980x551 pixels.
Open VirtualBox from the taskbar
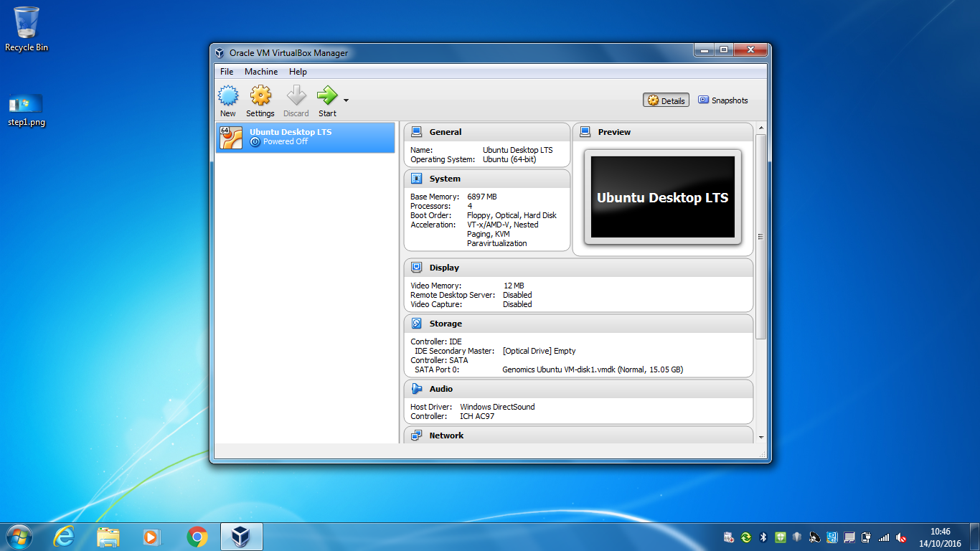[241, 537]
